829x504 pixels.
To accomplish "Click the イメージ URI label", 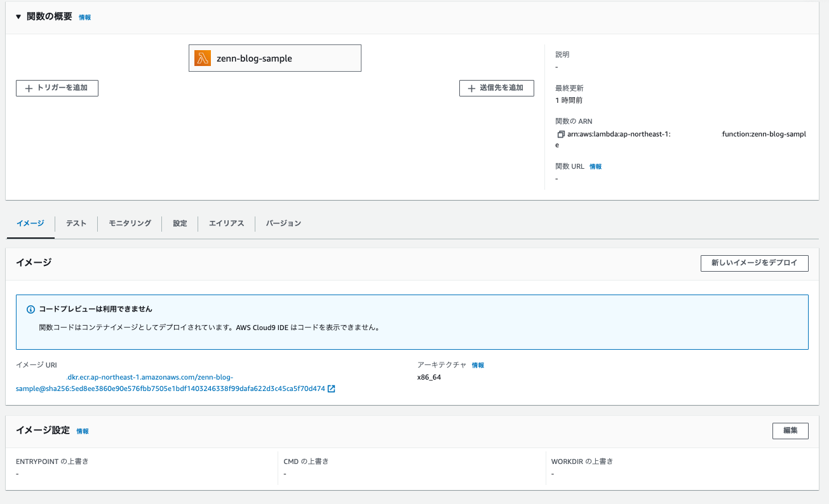I will point(36,365).
